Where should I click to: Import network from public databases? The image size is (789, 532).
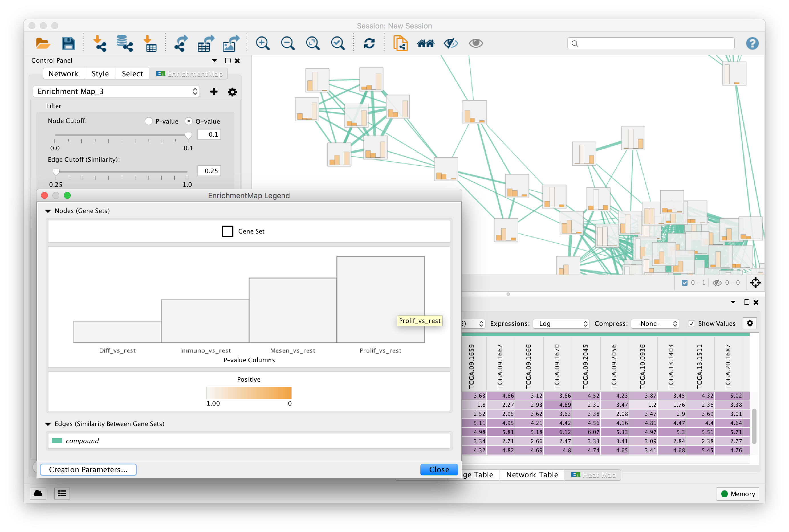[x=125, y=43]
